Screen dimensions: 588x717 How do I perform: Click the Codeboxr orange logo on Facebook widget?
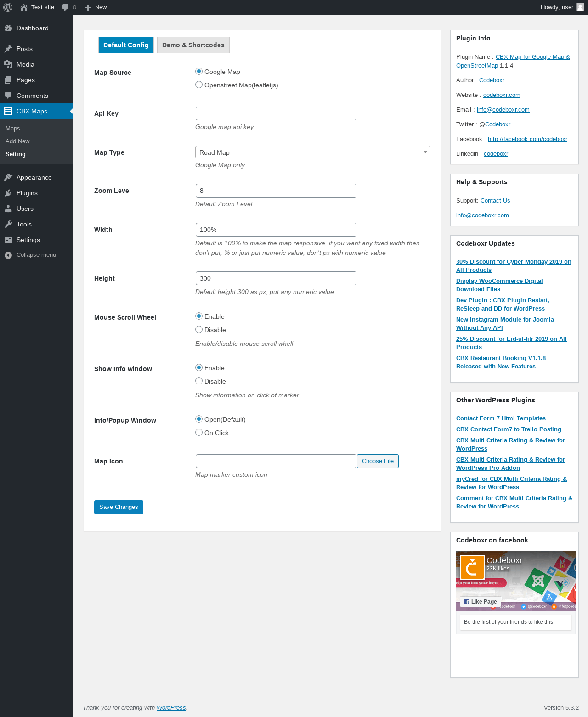pos(472,567)
